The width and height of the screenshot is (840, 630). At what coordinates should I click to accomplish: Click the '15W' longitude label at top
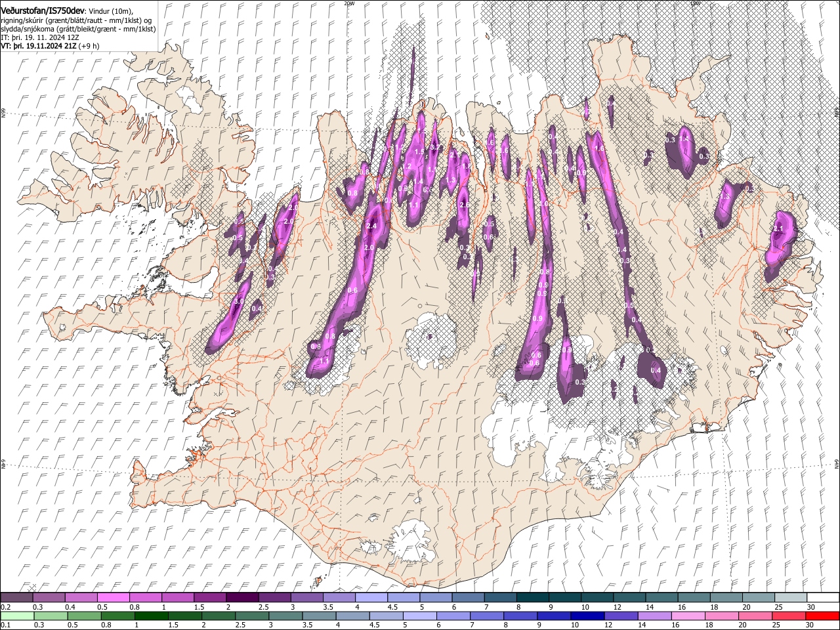point(696,3)
